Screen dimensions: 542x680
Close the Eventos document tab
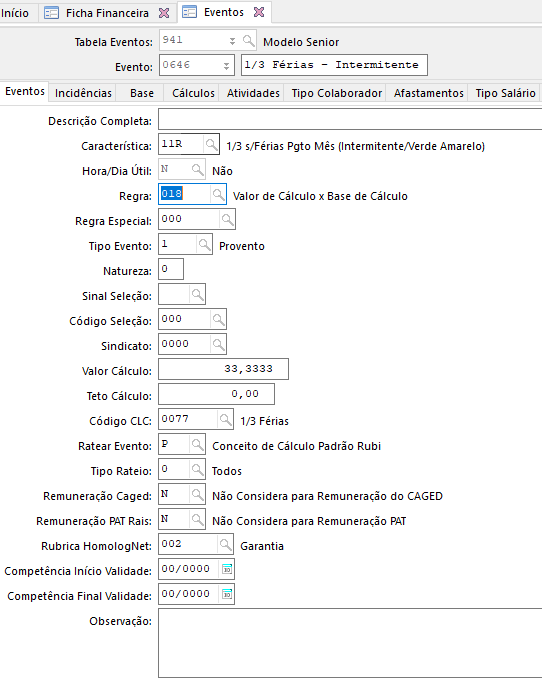[259, 12]
